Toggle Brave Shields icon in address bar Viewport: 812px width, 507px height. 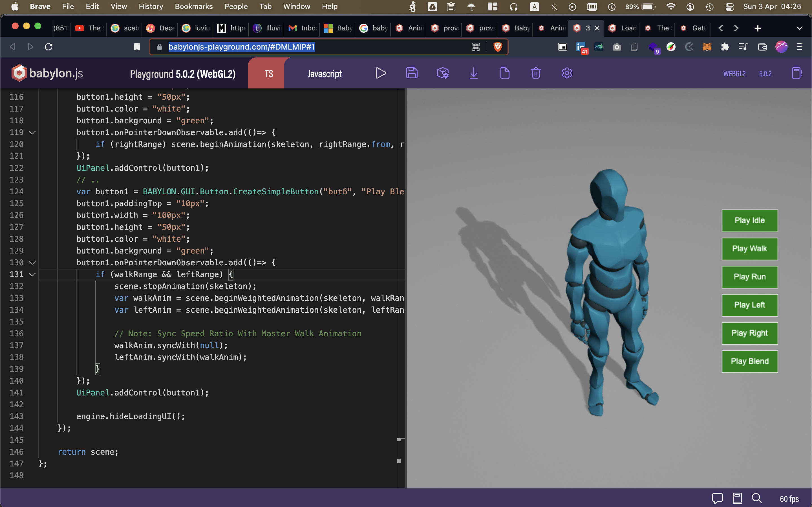498,47
